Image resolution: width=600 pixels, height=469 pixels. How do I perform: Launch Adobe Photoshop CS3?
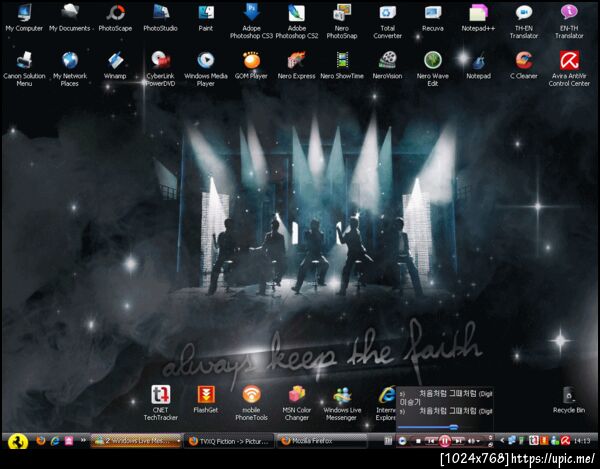[x=251, y=21]
